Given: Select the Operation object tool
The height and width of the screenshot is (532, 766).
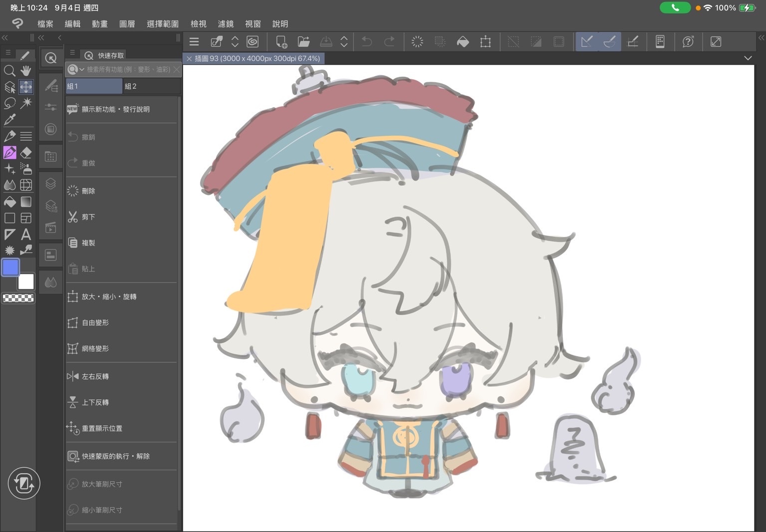Looking at the screenshot, I should point(9,87).
